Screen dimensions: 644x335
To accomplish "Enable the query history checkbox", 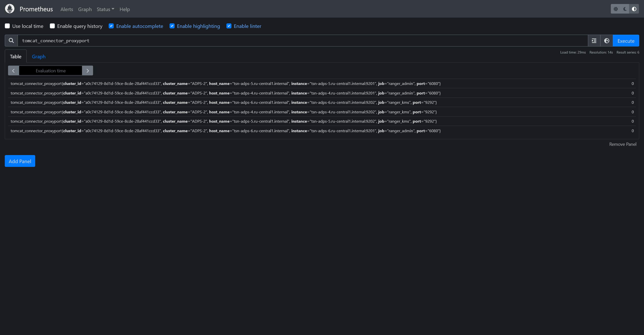I will point(52,26).
